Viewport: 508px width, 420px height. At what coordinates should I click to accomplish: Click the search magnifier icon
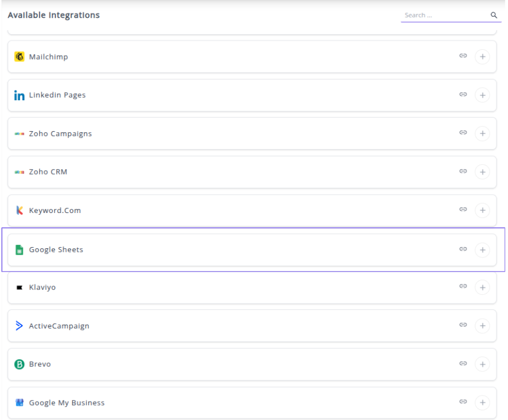[494, 15]
